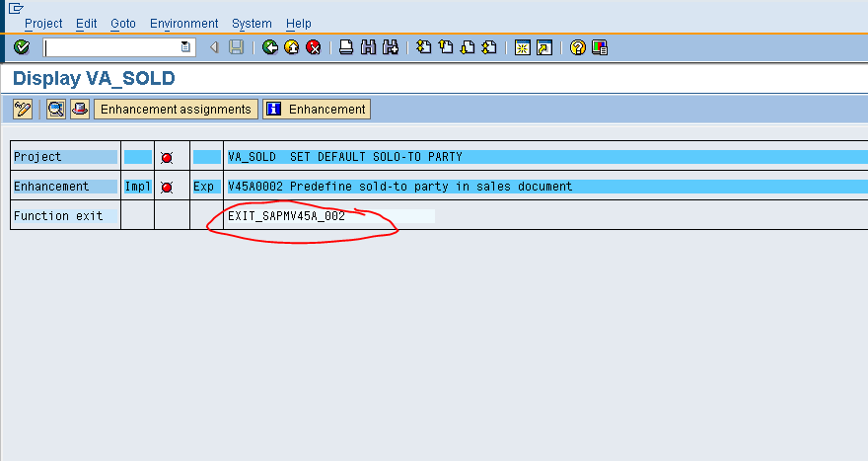Click the Previous Page icon
Viewport: 868px width, 461px height.
click(446, 47)
